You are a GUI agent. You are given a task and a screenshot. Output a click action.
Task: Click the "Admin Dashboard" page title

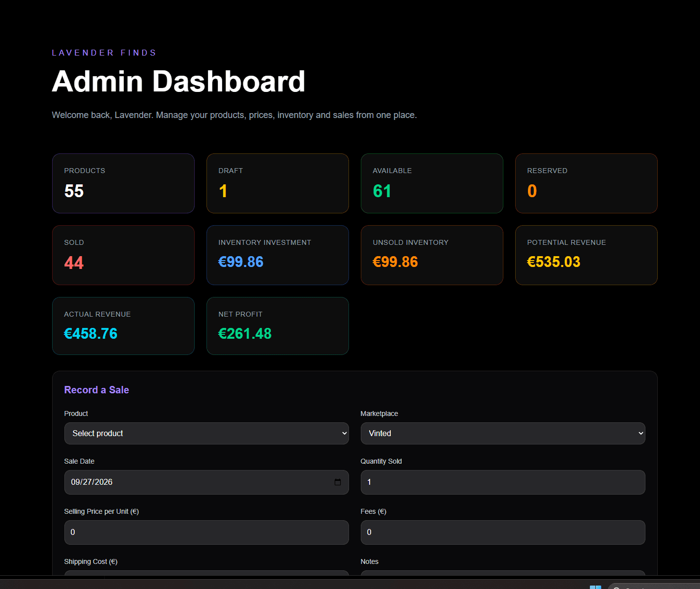coord(179,81)
